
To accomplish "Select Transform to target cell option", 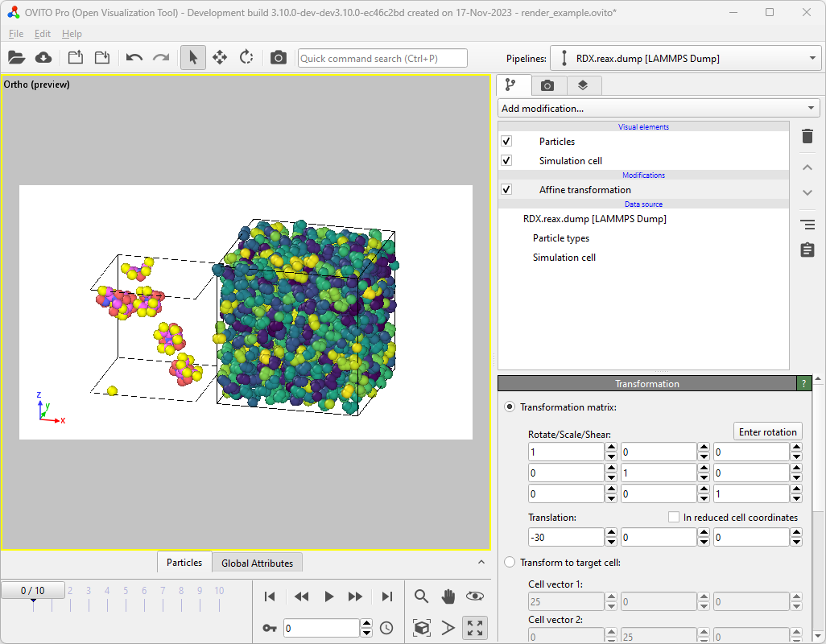I will tap(510, 563).
